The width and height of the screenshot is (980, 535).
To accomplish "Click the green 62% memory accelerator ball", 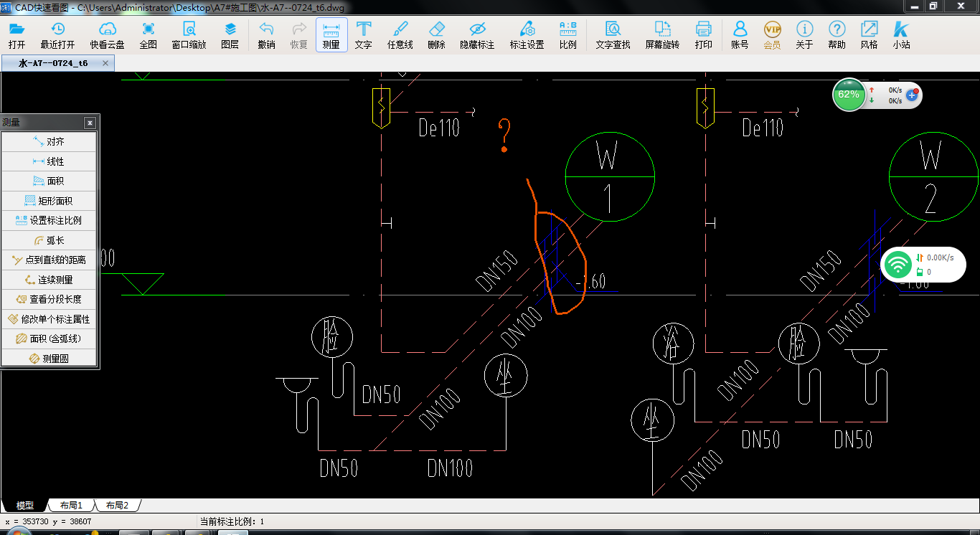I will 849,95.
